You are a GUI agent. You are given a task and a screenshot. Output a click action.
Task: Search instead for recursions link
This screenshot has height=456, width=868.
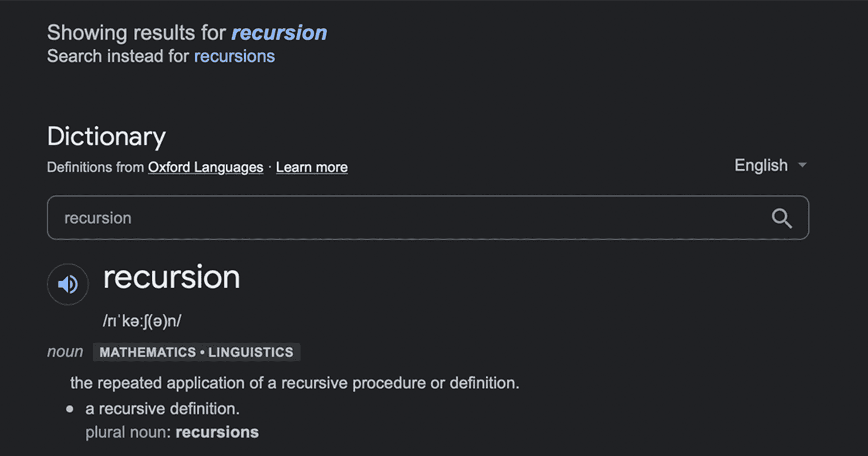point(234,56)
